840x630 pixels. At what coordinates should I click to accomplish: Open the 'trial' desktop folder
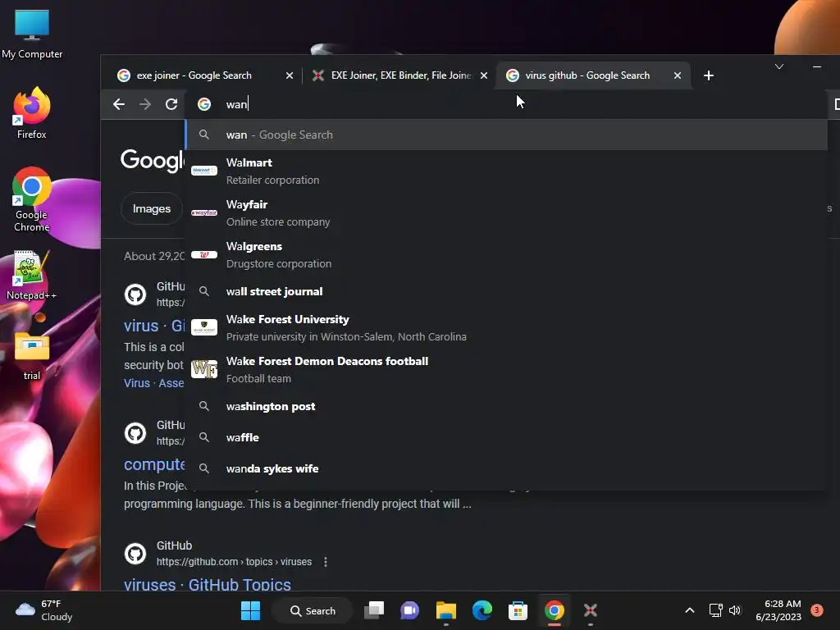click(x=32, y=356)
